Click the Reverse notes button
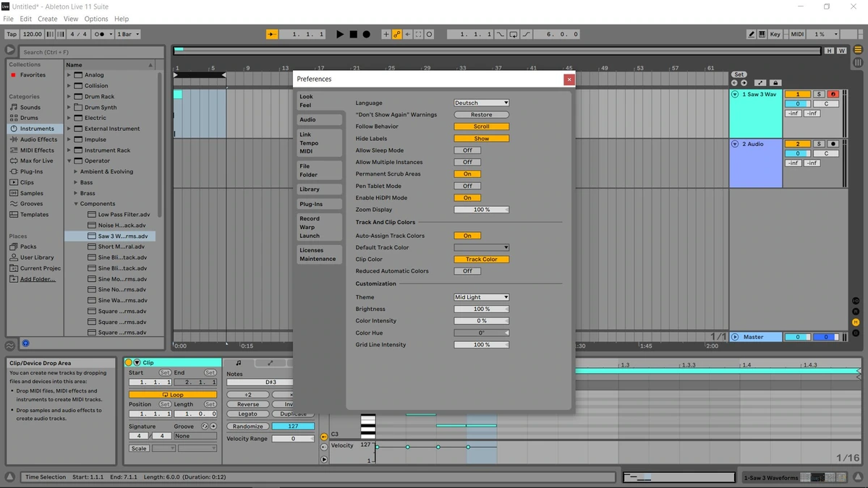The image size is (868, 488). (248, 404)
